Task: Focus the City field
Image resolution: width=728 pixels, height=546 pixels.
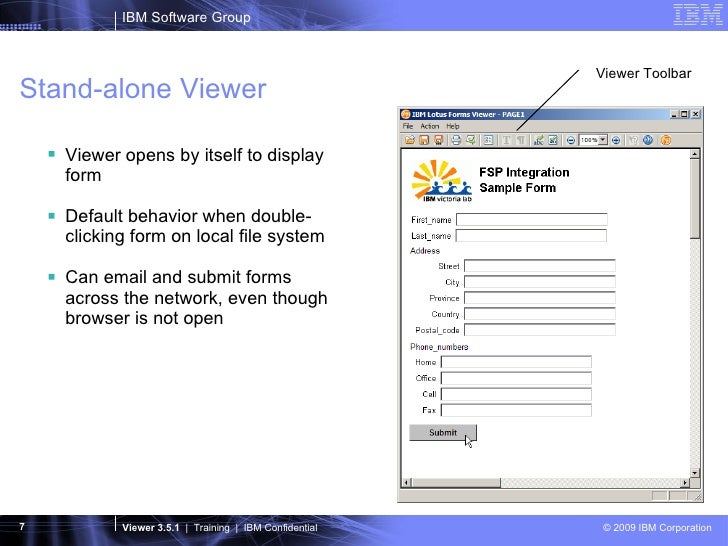Action: [540, 282]
